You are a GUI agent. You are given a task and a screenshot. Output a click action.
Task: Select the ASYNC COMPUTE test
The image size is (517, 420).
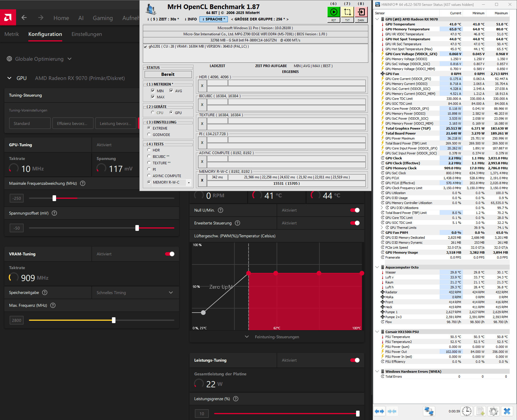pyautogui.click(x=149, y=176)
